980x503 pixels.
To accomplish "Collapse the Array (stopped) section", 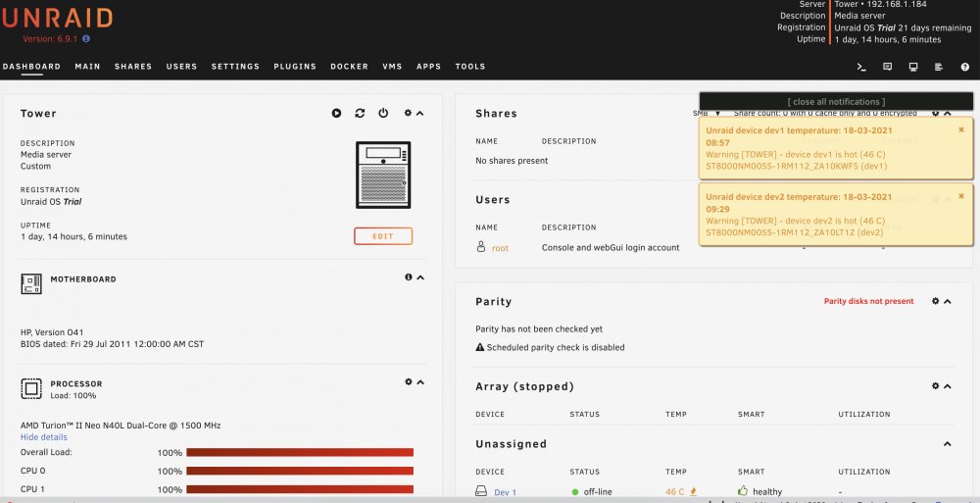I will (x=948, y=386).
